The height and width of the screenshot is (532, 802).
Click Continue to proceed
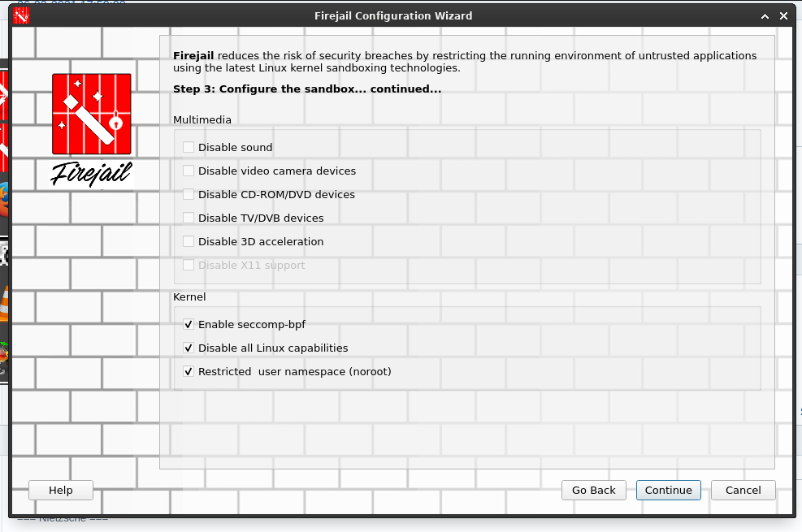(669, 490)
